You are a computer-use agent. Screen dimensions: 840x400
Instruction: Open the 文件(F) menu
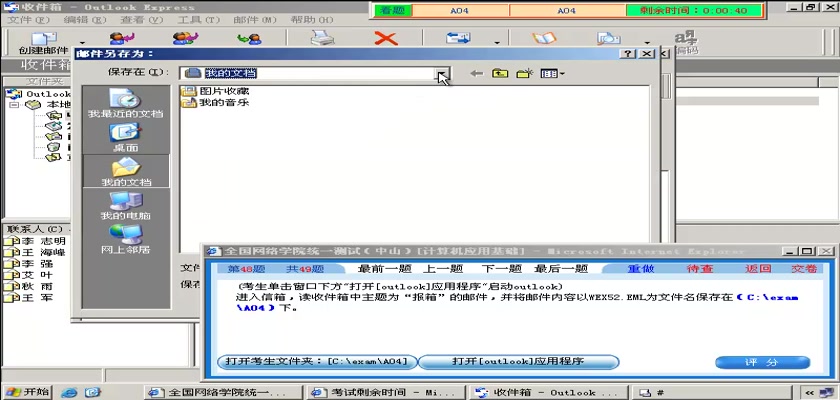point(28,20)
